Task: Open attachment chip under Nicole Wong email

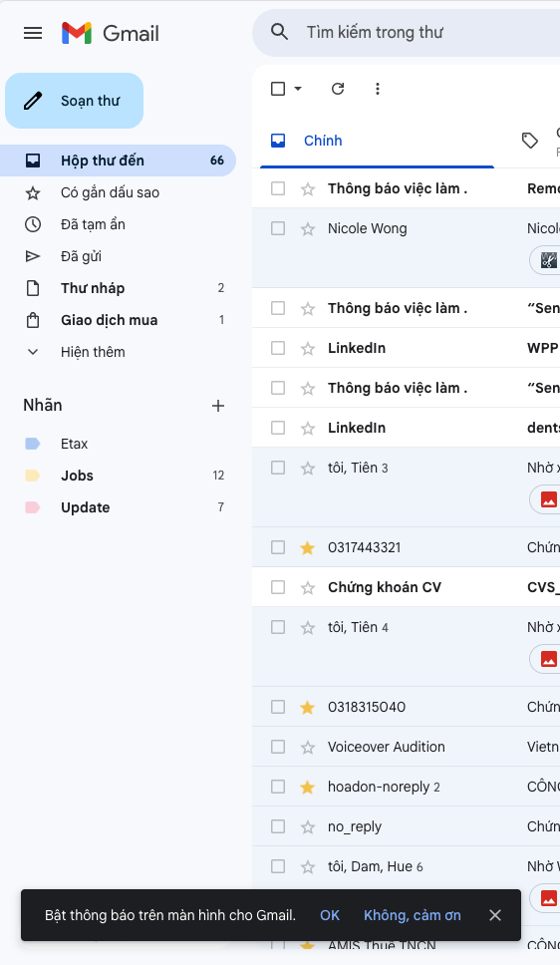Action: [545, 260]
